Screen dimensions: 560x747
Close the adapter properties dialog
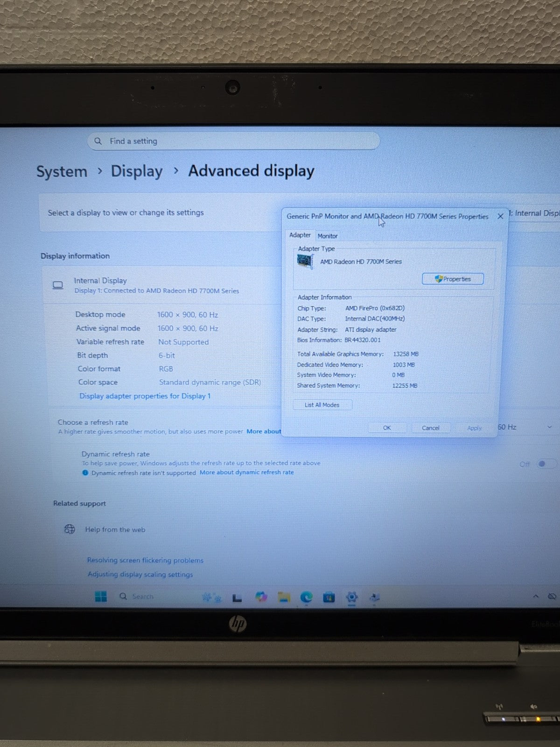(500, 216)
